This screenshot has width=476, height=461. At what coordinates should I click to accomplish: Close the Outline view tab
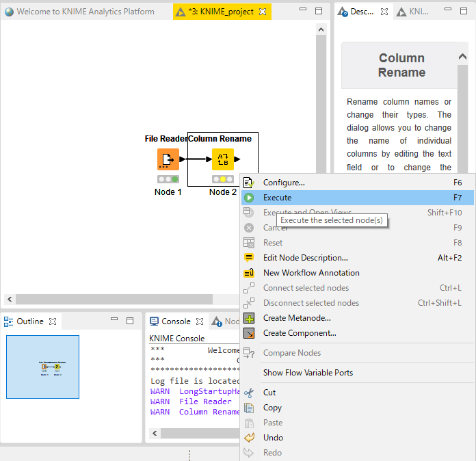(x=53, y=321)
